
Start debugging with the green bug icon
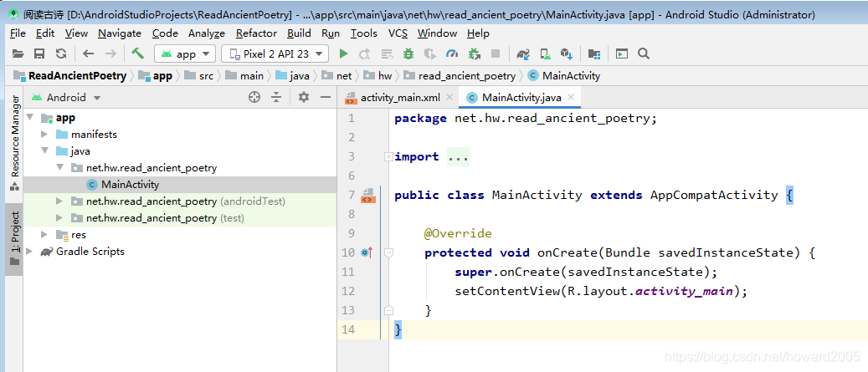tap(408, 54)
